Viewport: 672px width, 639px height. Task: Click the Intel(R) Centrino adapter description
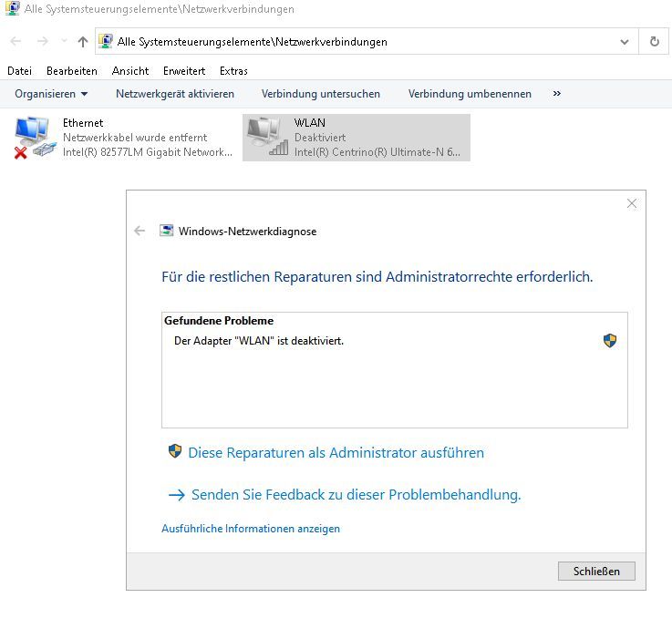click(377, 152)
